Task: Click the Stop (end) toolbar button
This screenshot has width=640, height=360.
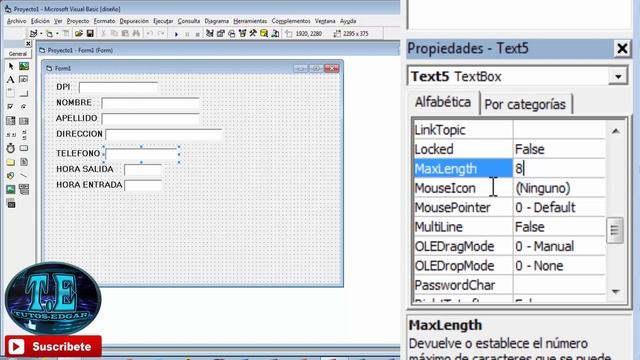Action: click(198, 34)
